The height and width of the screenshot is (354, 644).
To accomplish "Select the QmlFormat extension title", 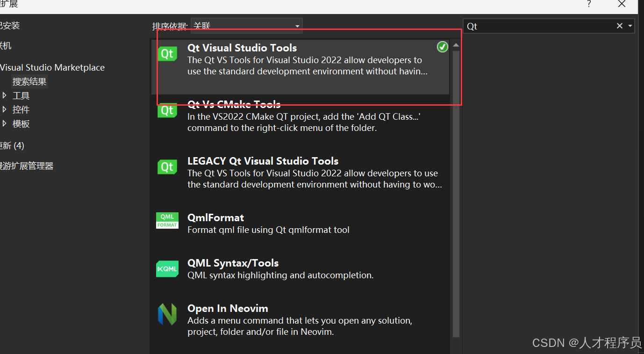I will click(x=215, y=218).
